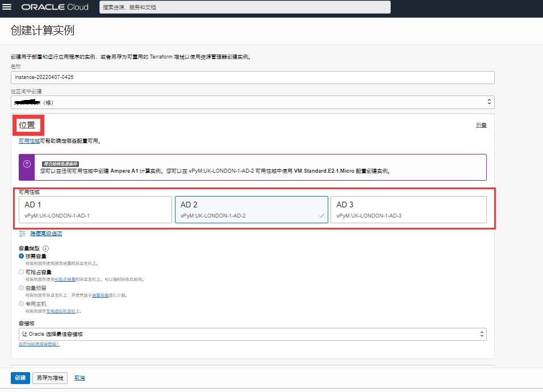The image size is (543, 392).
Task: Open the hamburger navigation menu
Action: point(7,7)
